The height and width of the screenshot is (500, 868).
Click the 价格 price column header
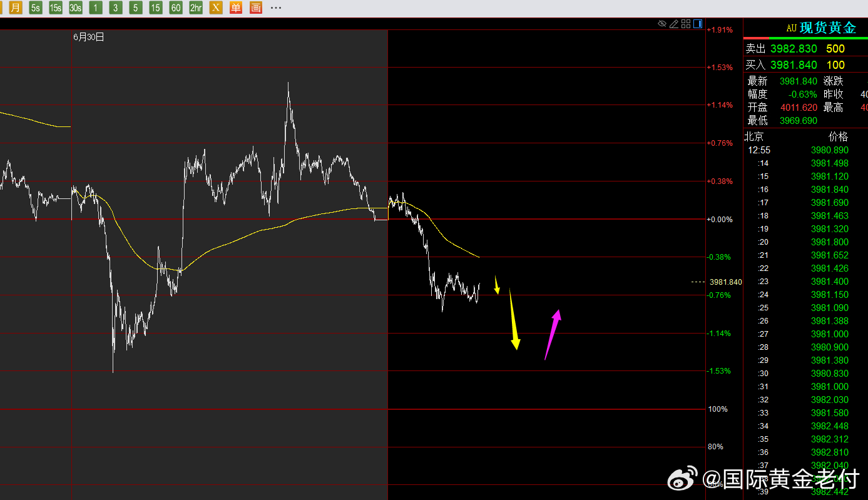coord(839,137)
